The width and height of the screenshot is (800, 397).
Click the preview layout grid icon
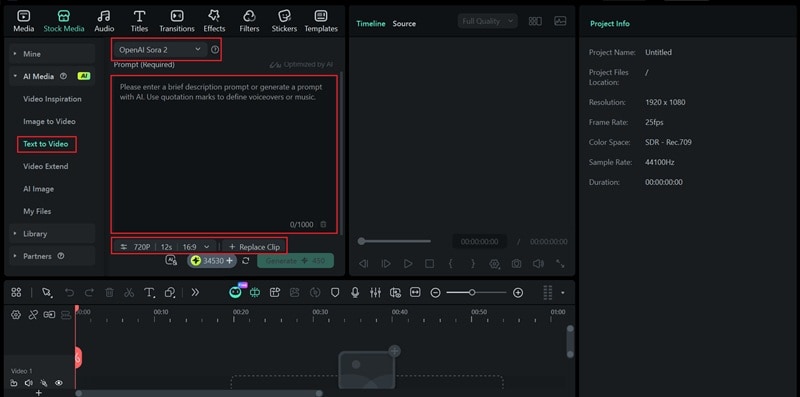535,21
